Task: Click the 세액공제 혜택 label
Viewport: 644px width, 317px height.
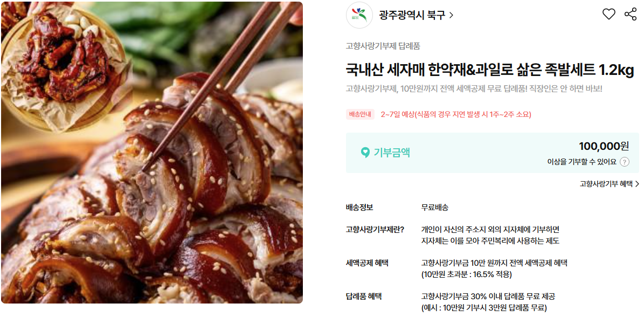Action: click(367, 263)
